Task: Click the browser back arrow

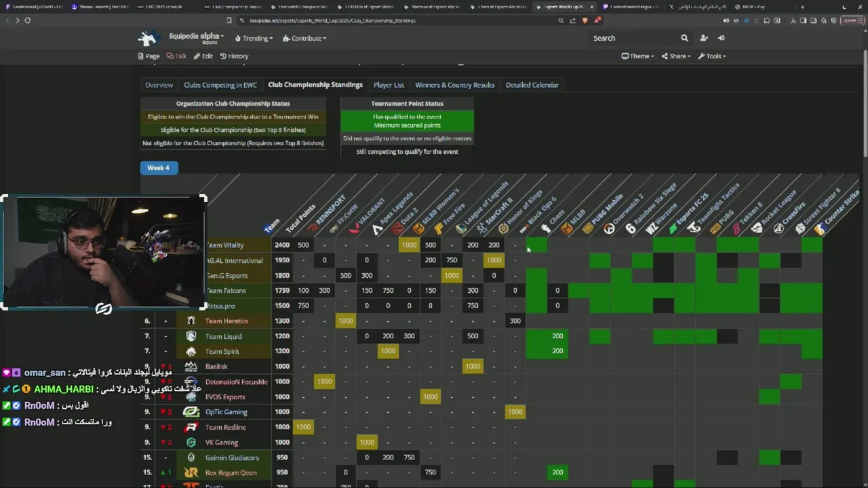Action: 7,20
